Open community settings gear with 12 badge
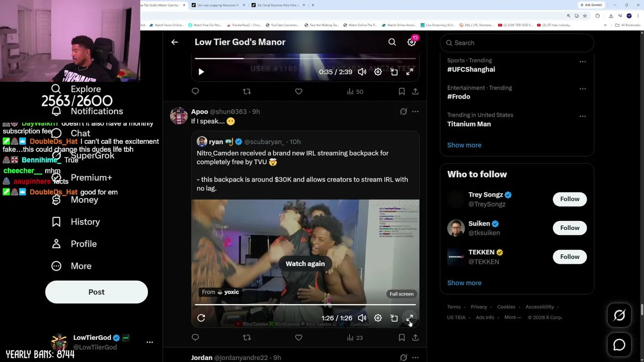Image resolution: width=644 pixels, height=362 pixels. pyautogui.click(x=412, y=42)
